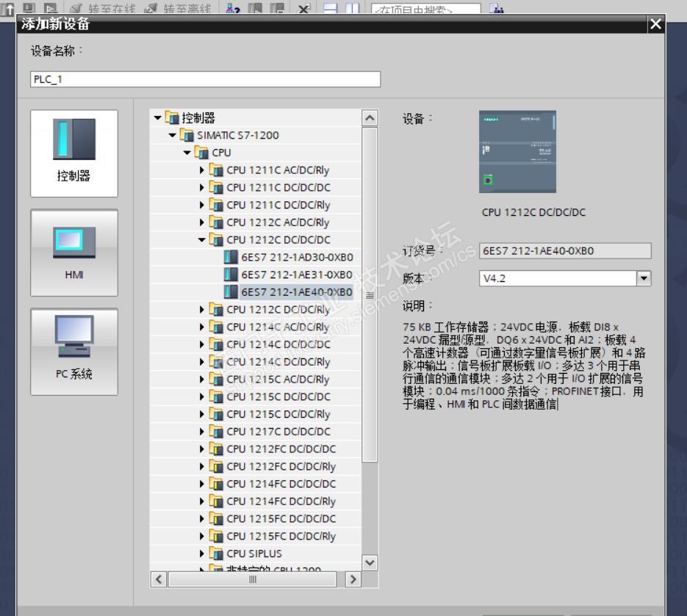Expand the CPU 1211C AC/DC/Rly node
687x616 pixels.
201,170
